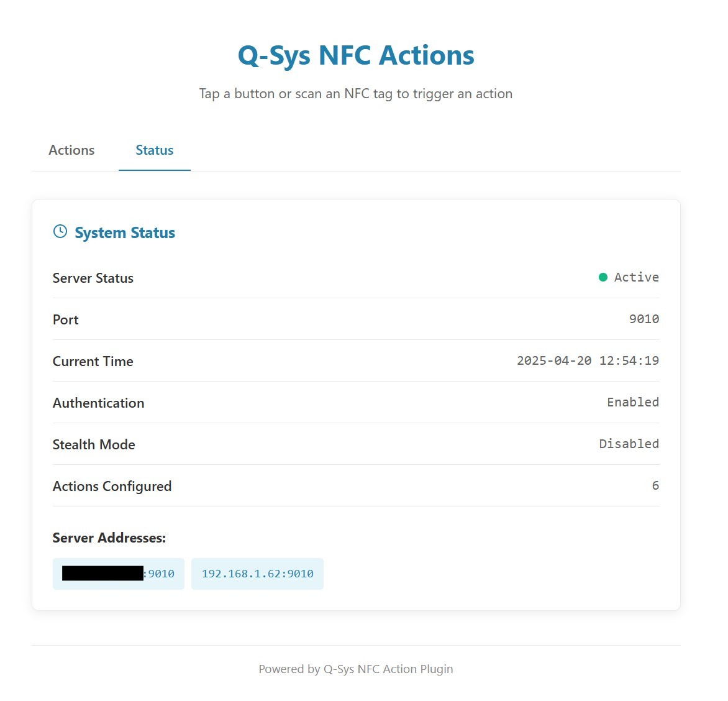Click the Authentication row label
The width and height of the screenshot is (728, 701).
tap(98, 403)
